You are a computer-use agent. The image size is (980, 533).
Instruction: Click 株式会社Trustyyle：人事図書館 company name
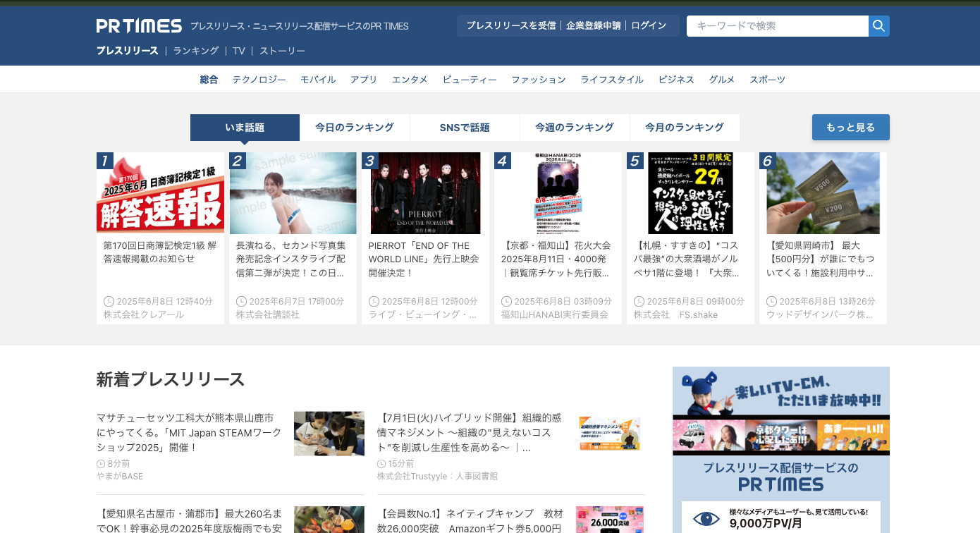[x=437, y=477]
